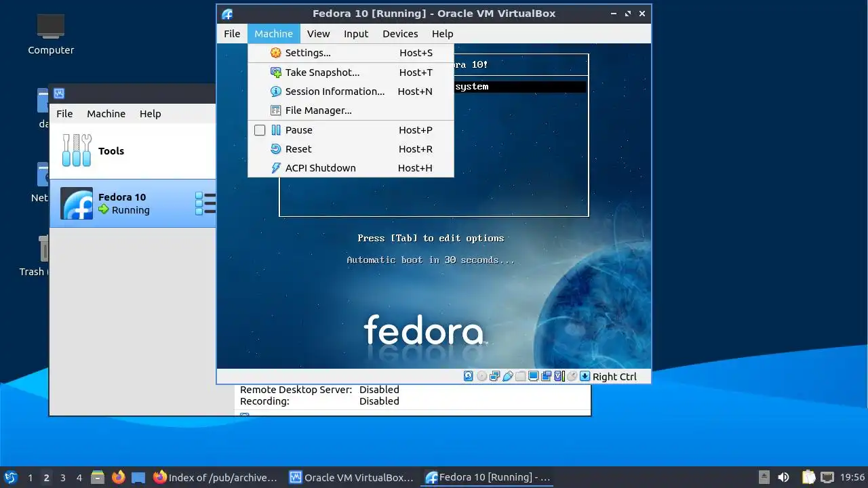Click the keyboard capture arrow icon
Screen dimensions: 868x488
pyautogui.click(x=585, y=376)
